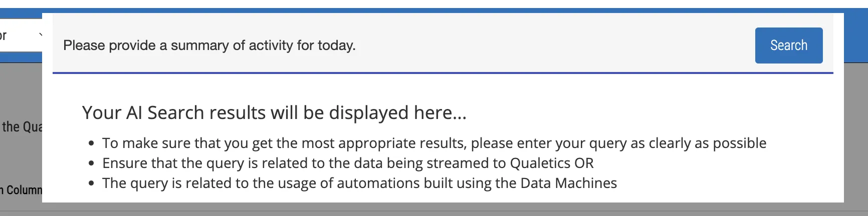Click empty space in the search field

(551, 45)
